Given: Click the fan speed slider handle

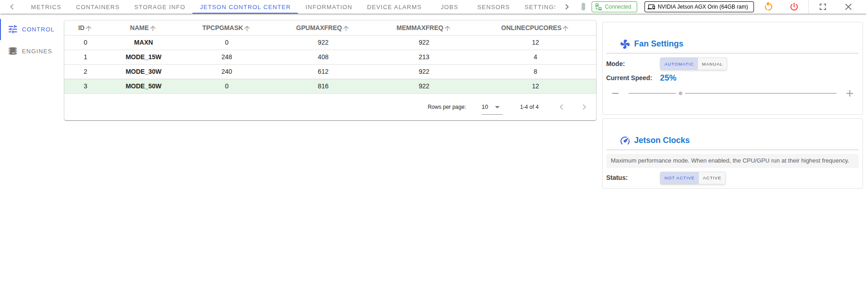Looking at the screenshot, I should coord(681,93).
